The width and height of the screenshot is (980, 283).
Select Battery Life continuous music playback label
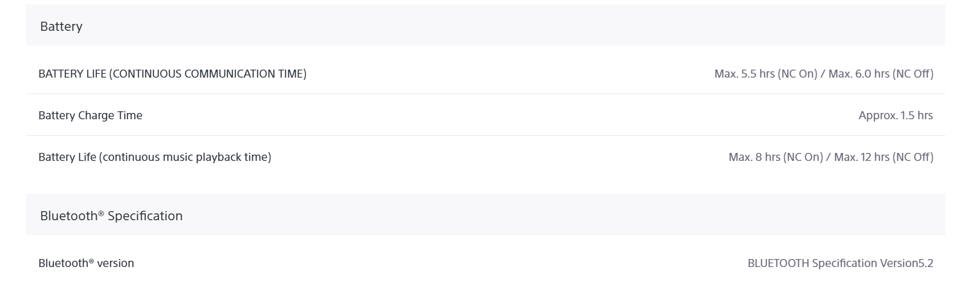(x=154, y=157)
